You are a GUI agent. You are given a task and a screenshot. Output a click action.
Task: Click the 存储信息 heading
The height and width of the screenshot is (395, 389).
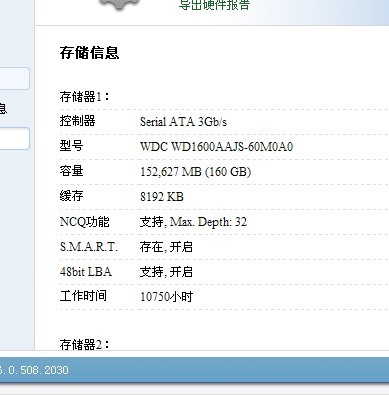tap(89, 53)
